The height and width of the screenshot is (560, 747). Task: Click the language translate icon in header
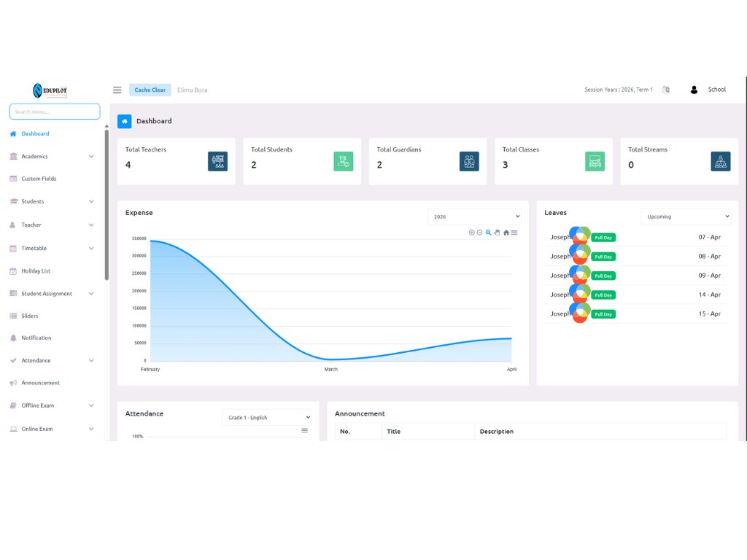[665, 90]
